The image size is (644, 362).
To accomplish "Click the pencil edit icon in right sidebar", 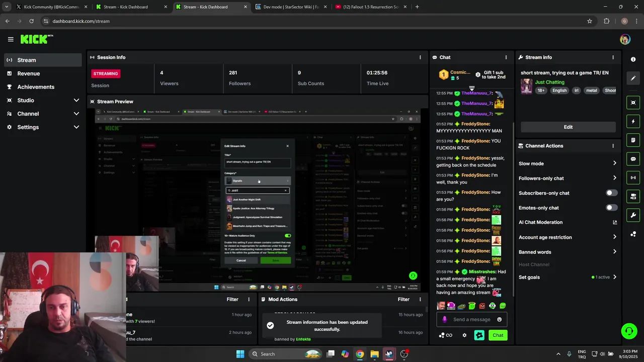I will [x=633, y=78].
